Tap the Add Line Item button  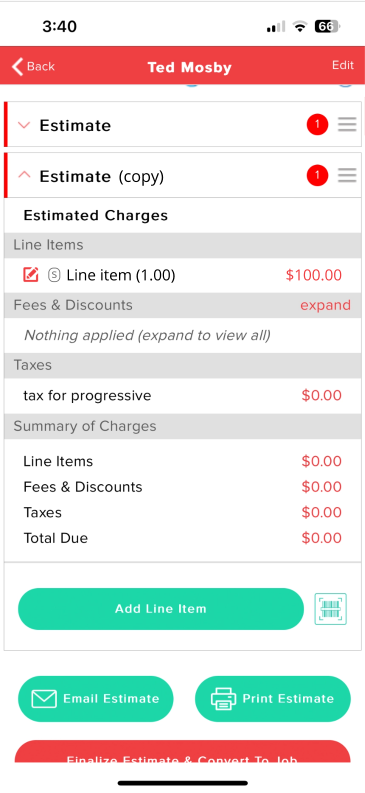161,609
